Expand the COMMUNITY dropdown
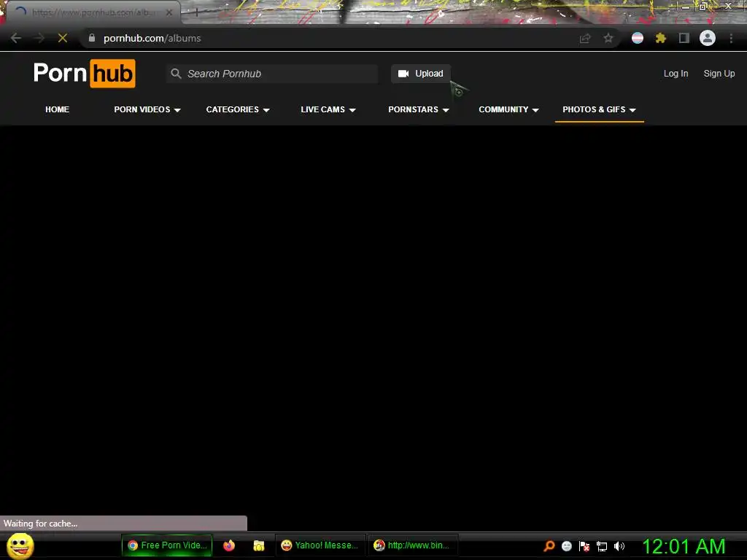 point(508,109)
